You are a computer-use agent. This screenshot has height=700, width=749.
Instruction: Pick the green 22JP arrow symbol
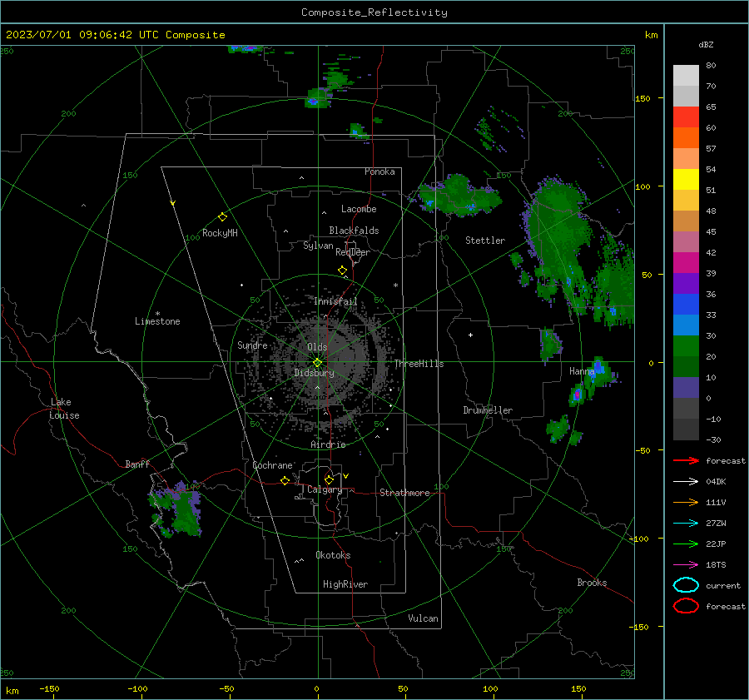pos(686,544)
